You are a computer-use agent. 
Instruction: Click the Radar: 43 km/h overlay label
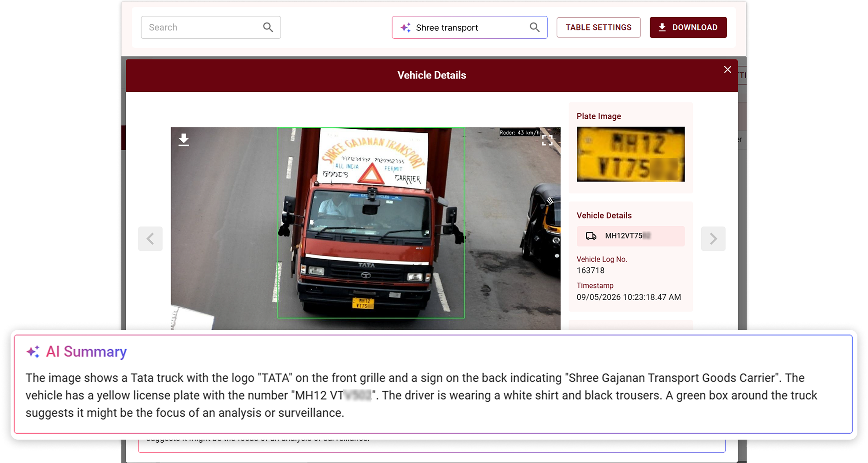(x=520, y=132)
